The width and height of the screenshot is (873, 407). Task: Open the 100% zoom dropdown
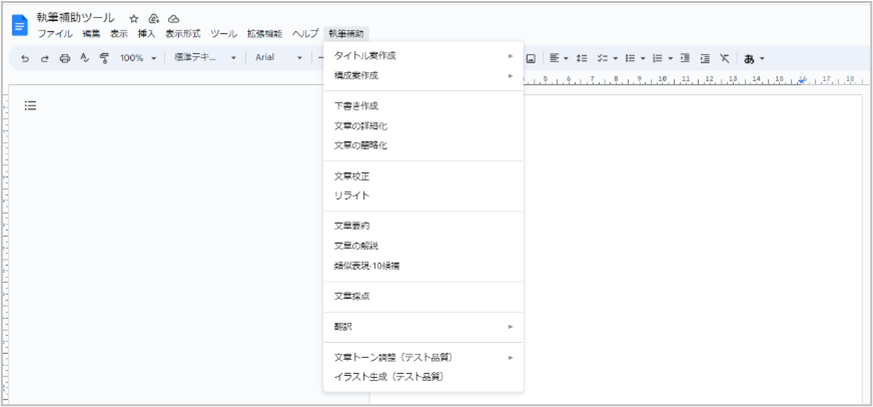(x=138, y=58)
